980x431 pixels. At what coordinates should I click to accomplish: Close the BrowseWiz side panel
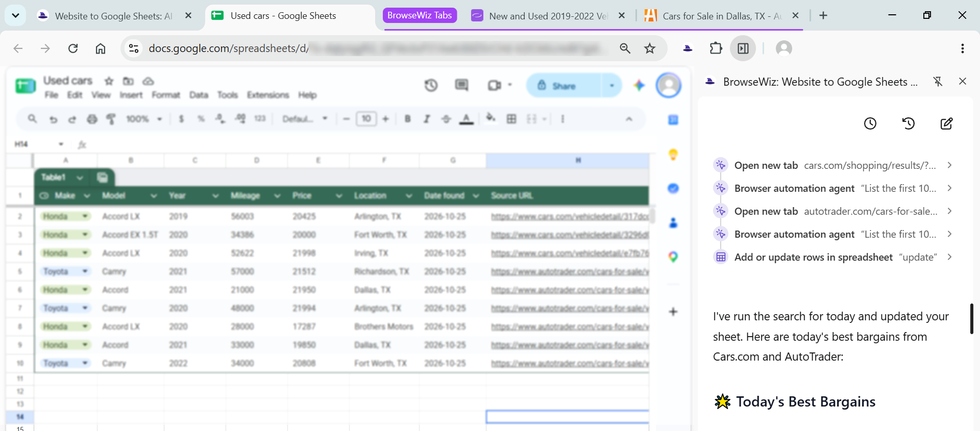point(963,81)
